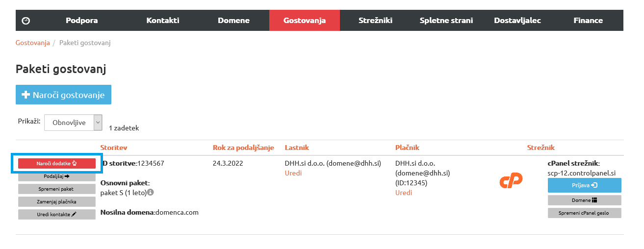This screenshot has width=644, height=249.
Task: Go to the Kontakti menu
Action: point(163,21)
